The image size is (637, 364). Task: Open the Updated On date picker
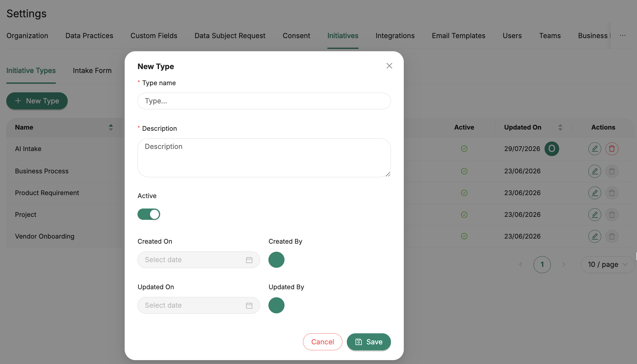[199, 305]
